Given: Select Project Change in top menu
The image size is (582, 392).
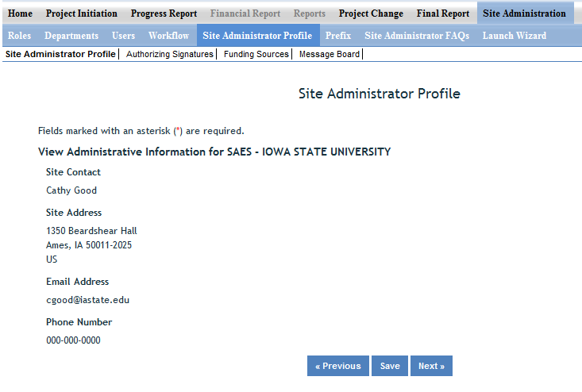Looking at the screenshot, I should (x=371, y=13).
